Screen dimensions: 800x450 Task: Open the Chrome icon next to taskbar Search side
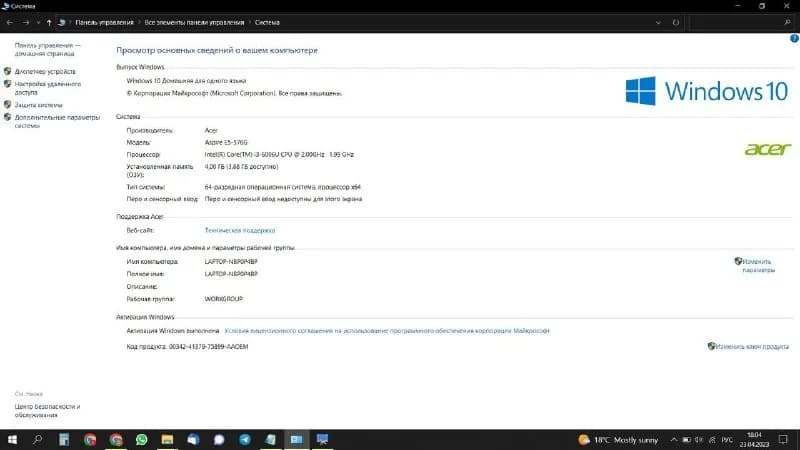pyautogui.click(x=90, y=440)
